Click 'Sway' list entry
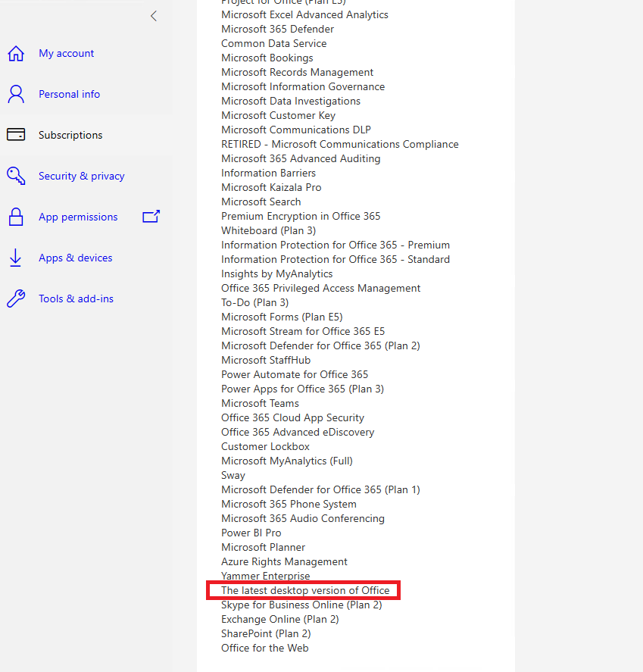The height and width of the screenshot is (672, 643). click(x=233, y=475)
